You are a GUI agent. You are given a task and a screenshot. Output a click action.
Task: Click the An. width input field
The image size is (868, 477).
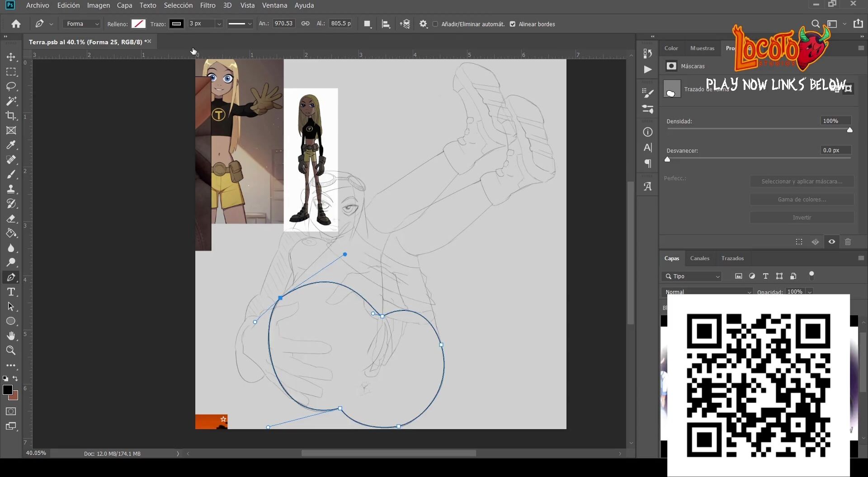283,23
